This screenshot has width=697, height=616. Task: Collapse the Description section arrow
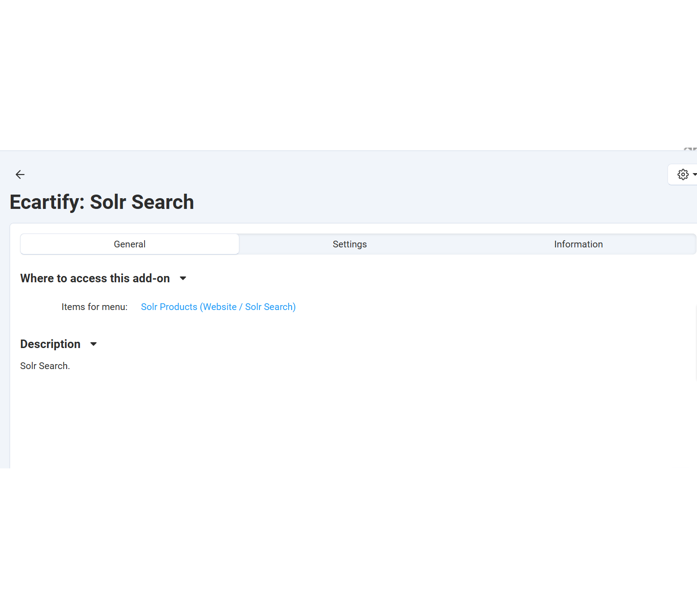[x=93, y=344]
